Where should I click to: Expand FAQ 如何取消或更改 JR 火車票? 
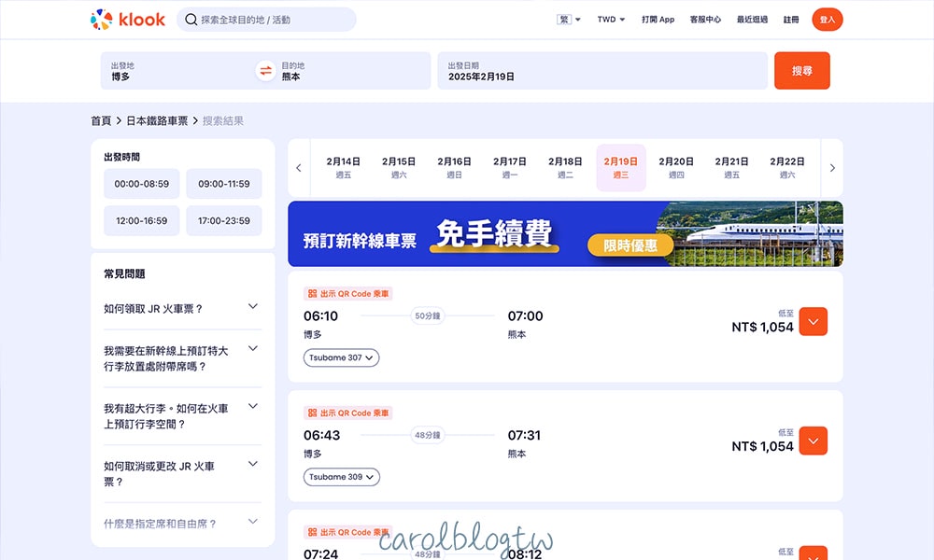coord(182,474)
